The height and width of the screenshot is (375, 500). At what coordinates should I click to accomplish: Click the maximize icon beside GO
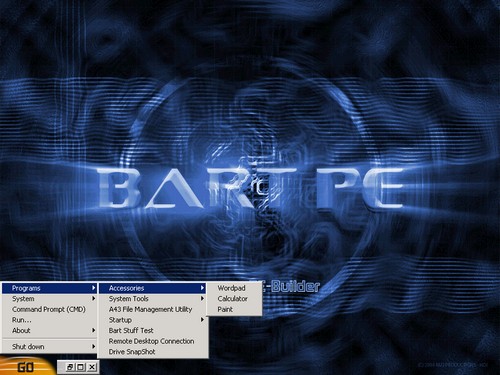click(x=80, y=367)
